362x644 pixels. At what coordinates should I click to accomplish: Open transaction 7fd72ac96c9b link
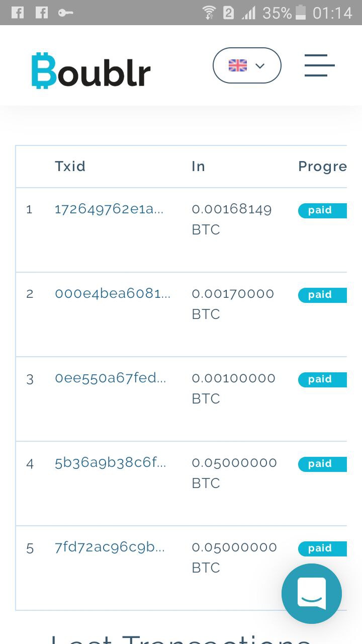coord(110,547)
